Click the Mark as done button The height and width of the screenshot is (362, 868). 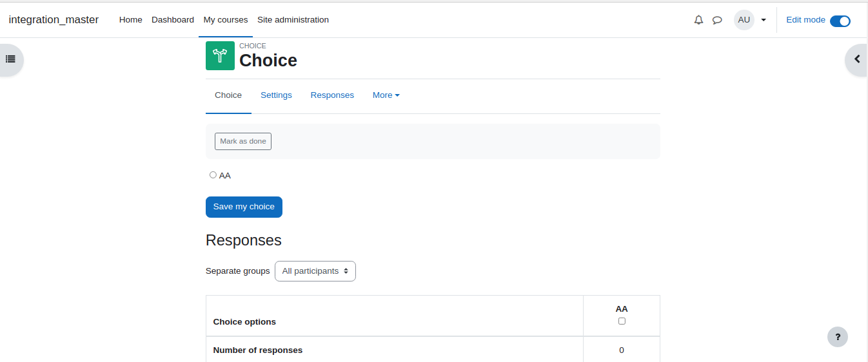[x=243, y=141]
